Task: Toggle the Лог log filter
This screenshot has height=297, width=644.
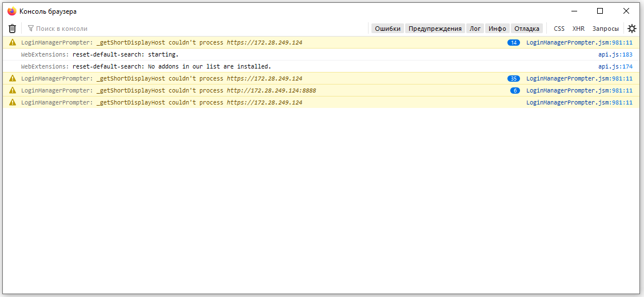Action: coord(475,29)
